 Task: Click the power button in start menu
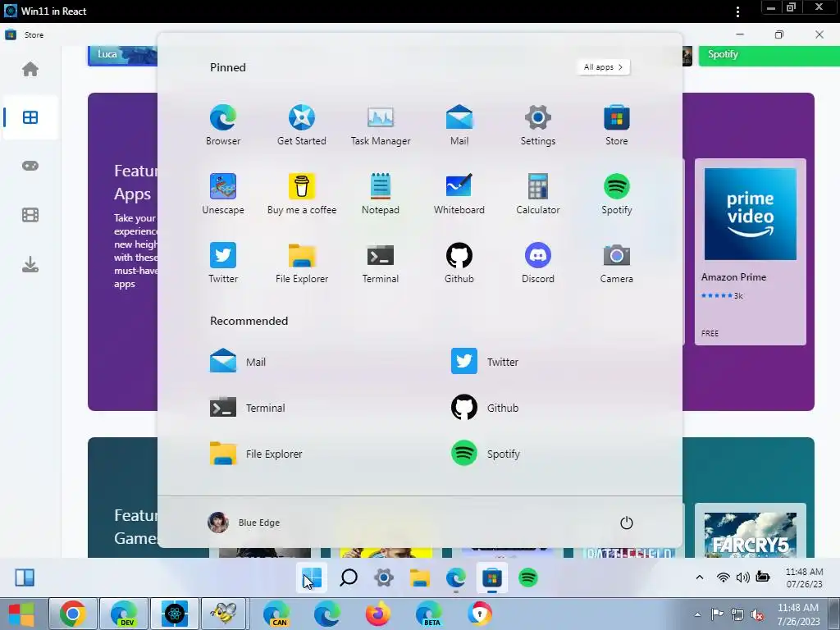(626, 523)
